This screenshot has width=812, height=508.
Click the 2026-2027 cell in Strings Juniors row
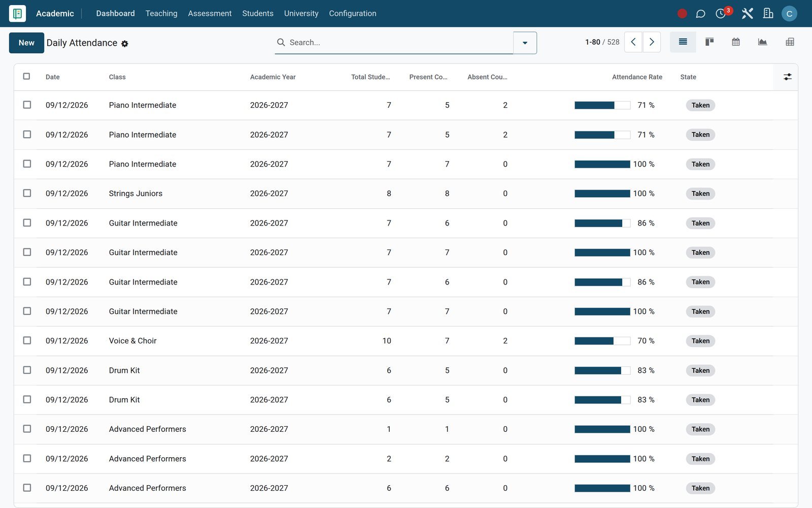269,194
